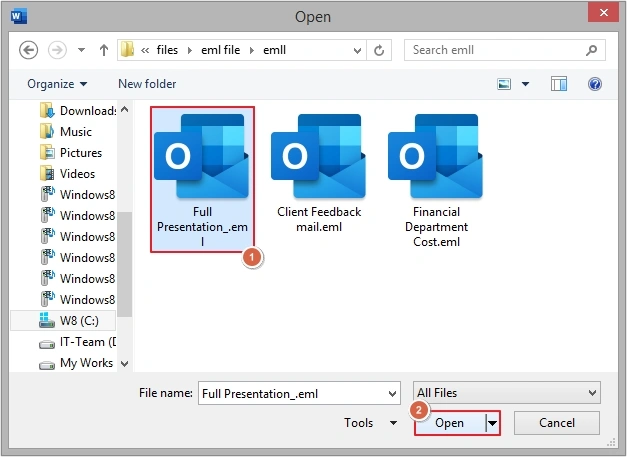This screenshot has width=627, height=457.
Task: Click the Open button
Action: click(450, 423)
